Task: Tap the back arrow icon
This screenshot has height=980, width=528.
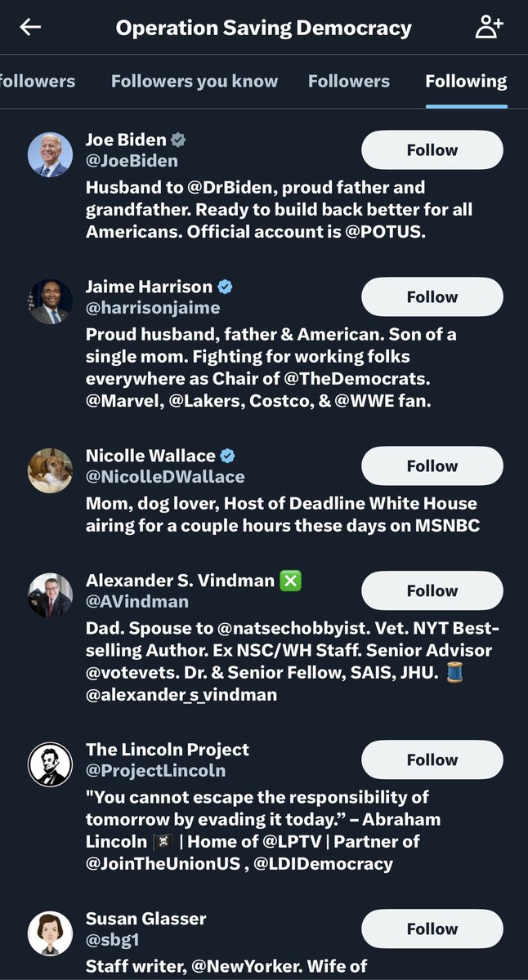Action: (x=30, y=28)
